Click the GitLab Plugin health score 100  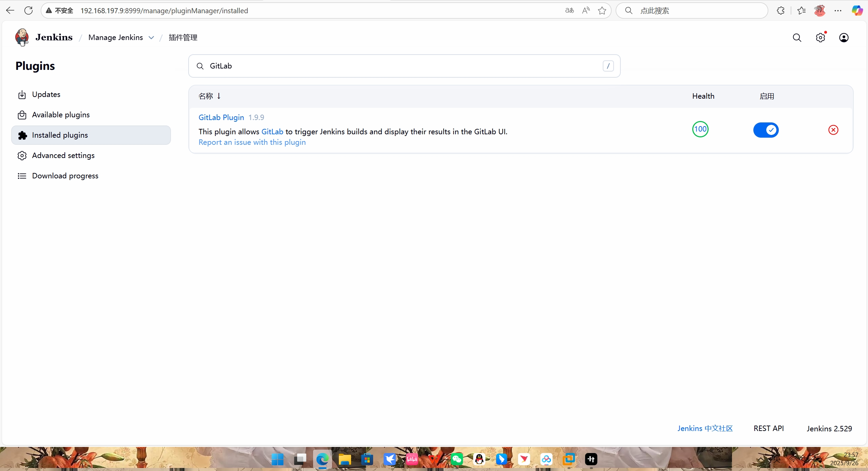[x=700, y=129]
